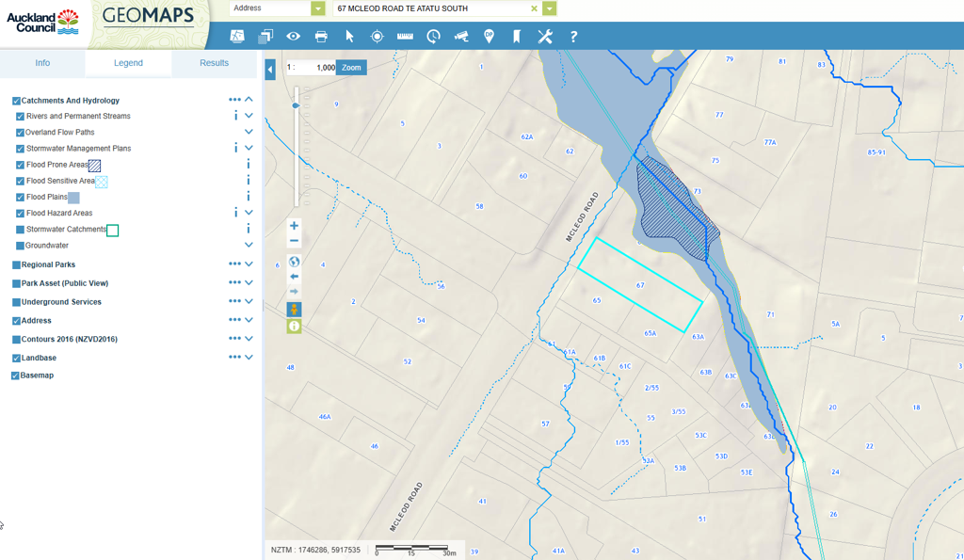Enable the Stormwater Catchments layer checkbox
Screen dimensions: 964x560
pos(20,230)
